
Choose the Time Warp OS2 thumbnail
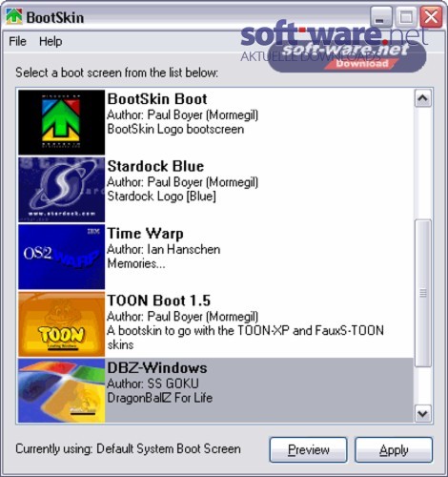(x=61, y=257)
